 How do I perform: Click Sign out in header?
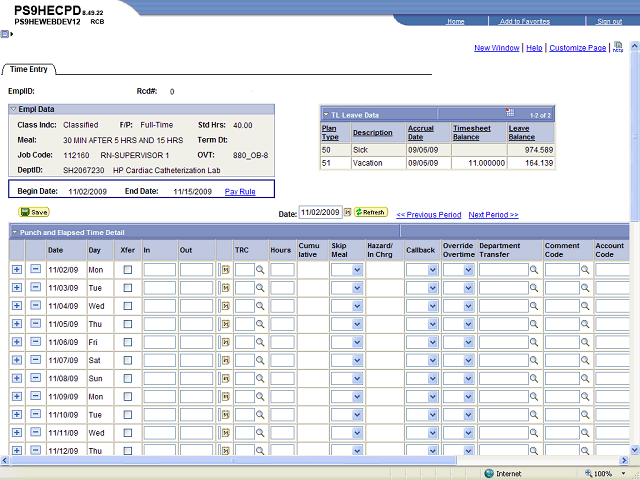tap(609, 21)
